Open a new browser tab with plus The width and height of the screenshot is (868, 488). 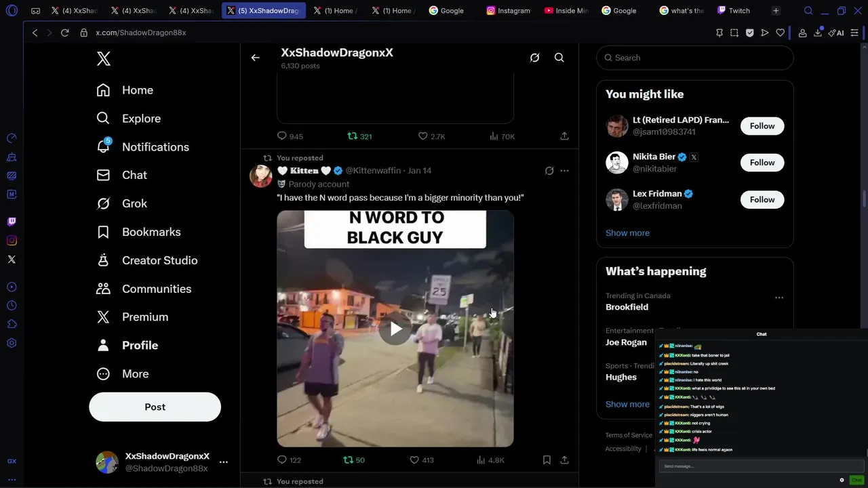click(776, 11)
